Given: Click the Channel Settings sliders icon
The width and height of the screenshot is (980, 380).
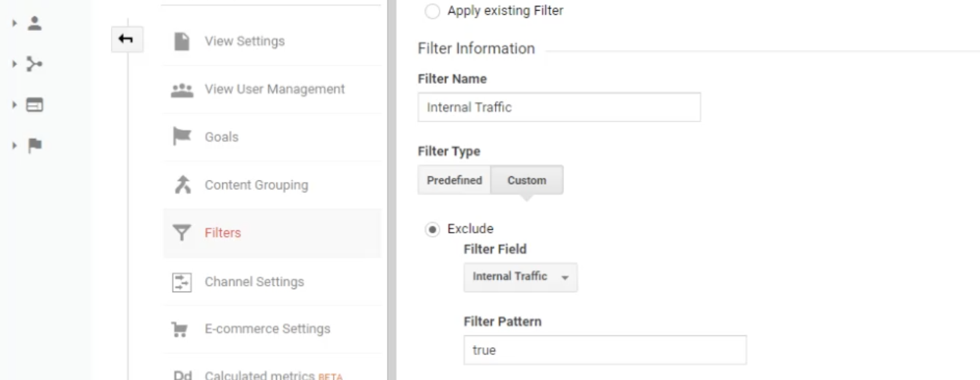Looking at the screenshot, I should tap(182, 282).
